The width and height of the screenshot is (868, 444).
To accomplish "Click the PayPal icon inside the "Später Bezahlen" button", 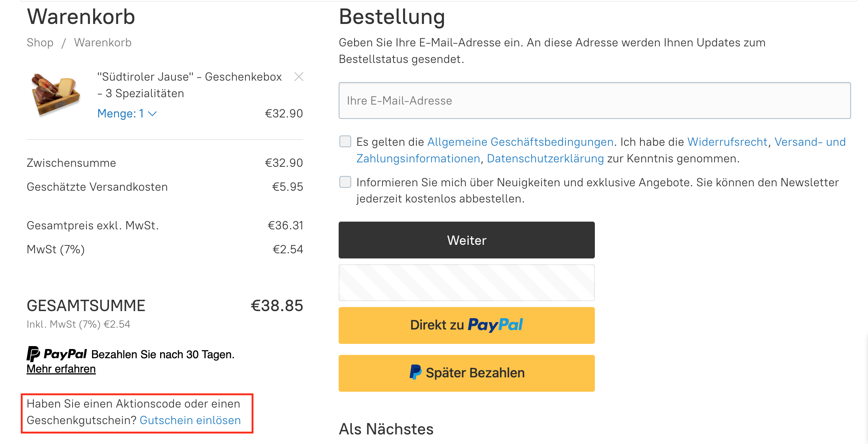I will coord(416,373).
